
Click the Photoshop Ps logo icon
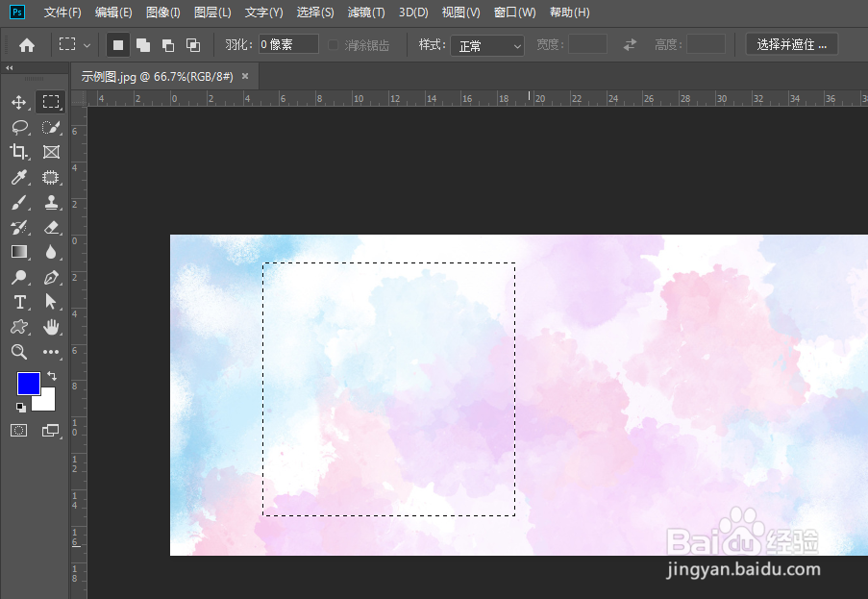17,12
